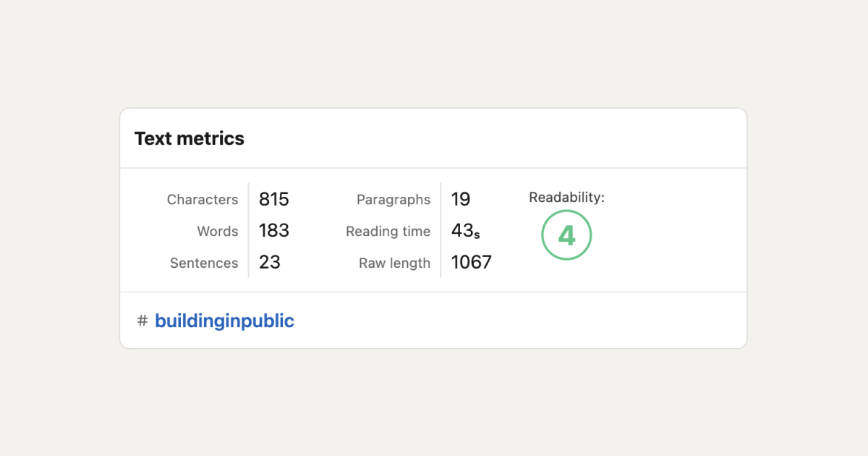Screen dimensions: 868x456
Task: Click the Words count showing 183
Action: pos(273,231)
